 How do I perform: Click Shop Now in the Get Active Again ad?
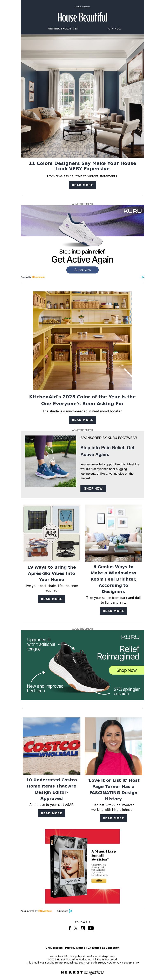pos(82,270)
